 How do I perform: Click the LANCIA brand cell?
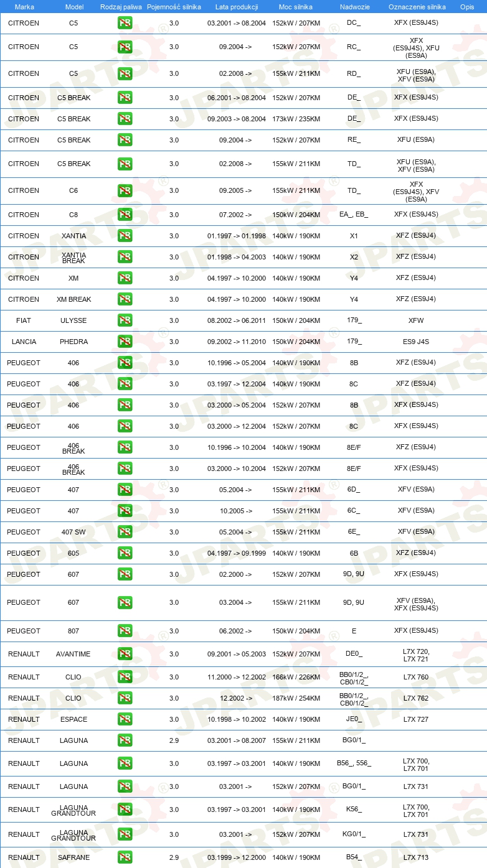pos(24,342)
